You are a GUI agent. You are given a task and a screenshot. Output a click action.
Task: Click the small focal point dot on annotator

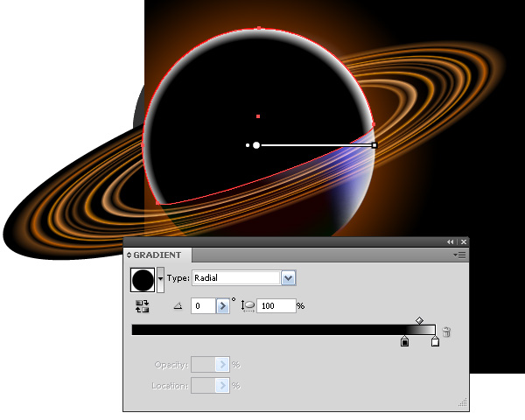248,145
